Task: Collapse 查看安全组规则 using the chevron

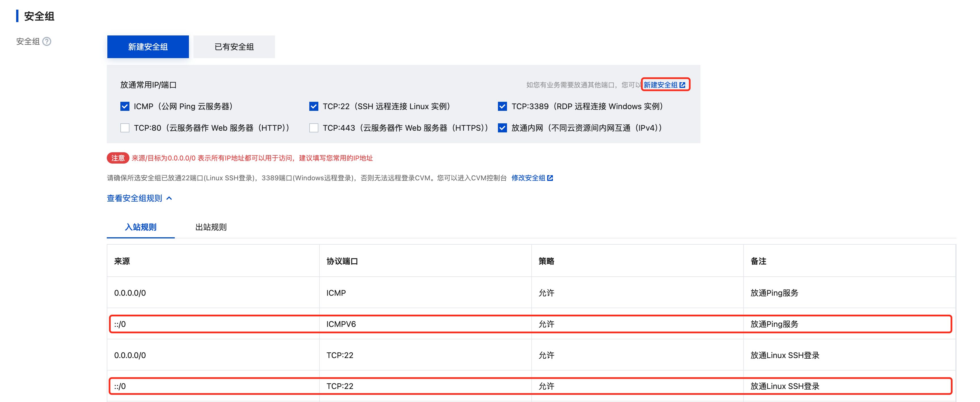Action: point(169,198)
